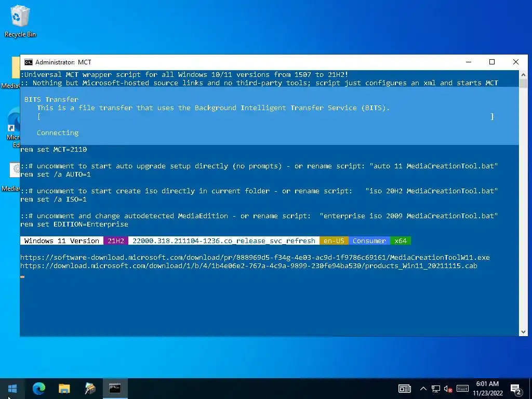Click the 'Administrator: MCT' title text

click(x=63, y=62)
